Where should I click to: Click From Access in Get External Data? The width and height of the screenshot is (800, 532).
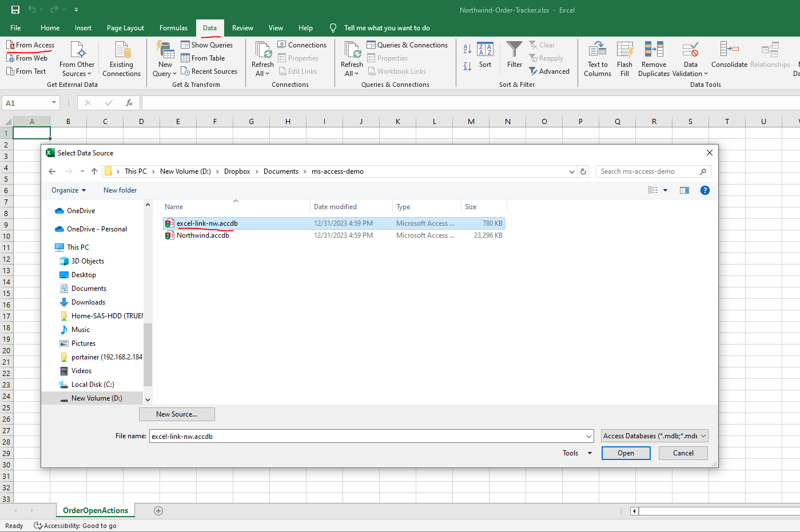pos(30,45)
